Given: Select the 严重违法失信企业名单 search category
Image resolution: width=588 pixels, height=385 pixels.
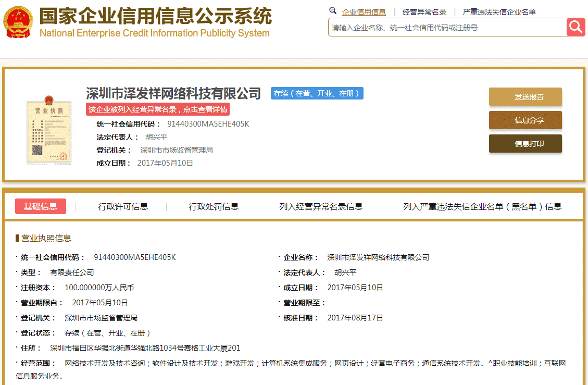Looking at the screenshot, I should tap(499, 12).
